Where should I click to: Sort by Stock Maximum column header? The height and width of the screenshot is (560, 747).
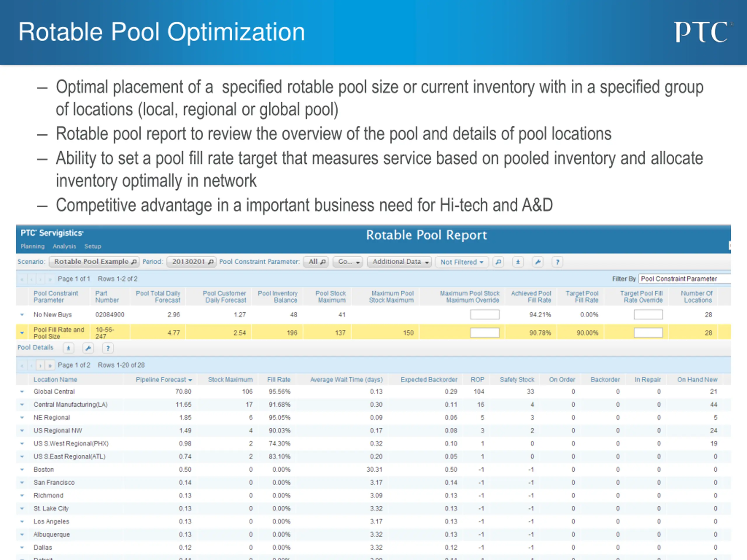click(x=230, y=379)
